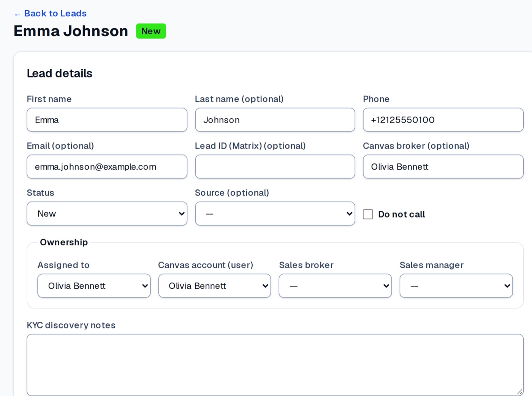Click the KYC notes resize handle
The height and width of the screenshot is (396, 532).
tap(519, 392)
